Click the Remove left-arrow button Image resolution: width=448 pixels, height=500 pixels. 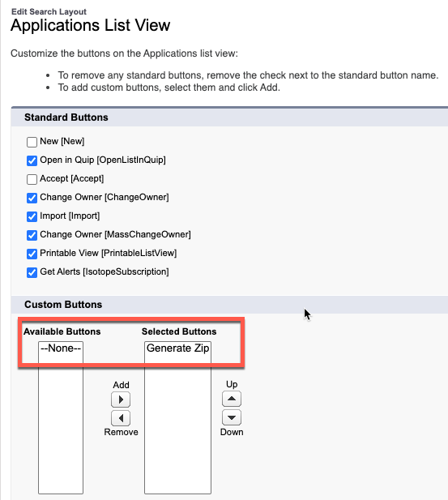point(121,418)
